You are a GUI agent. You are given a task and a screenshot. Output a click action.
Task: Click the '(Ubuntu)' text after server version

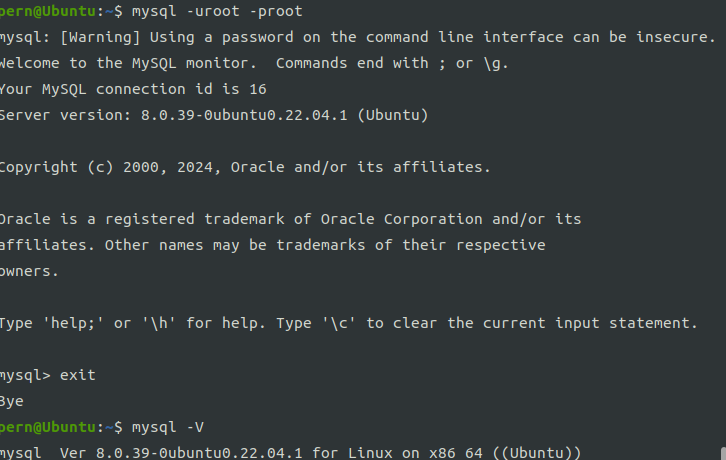pos(393,115)
